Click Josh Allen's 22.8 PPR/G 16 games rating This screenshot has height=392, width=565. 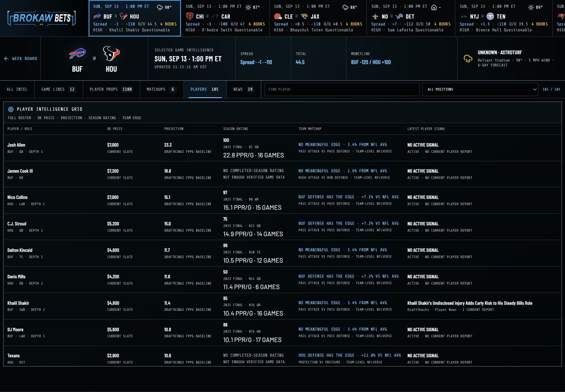pos(253,155)
